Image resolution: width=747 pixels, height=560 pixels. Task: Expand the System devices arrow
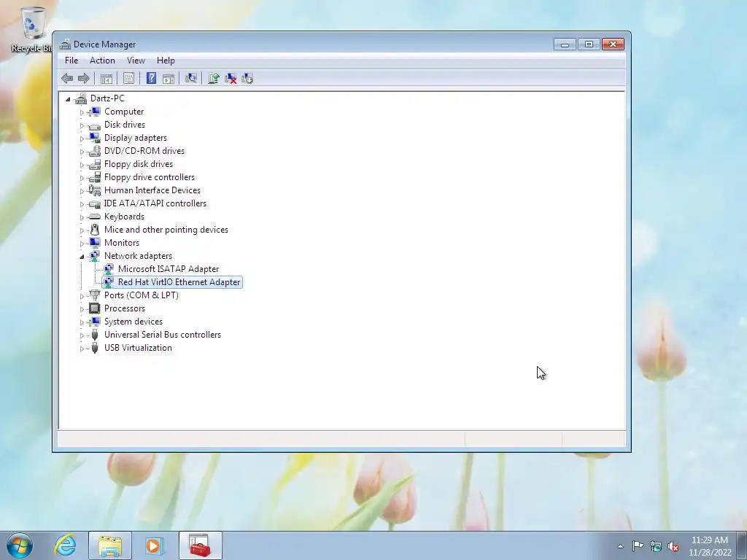[82, 322]
